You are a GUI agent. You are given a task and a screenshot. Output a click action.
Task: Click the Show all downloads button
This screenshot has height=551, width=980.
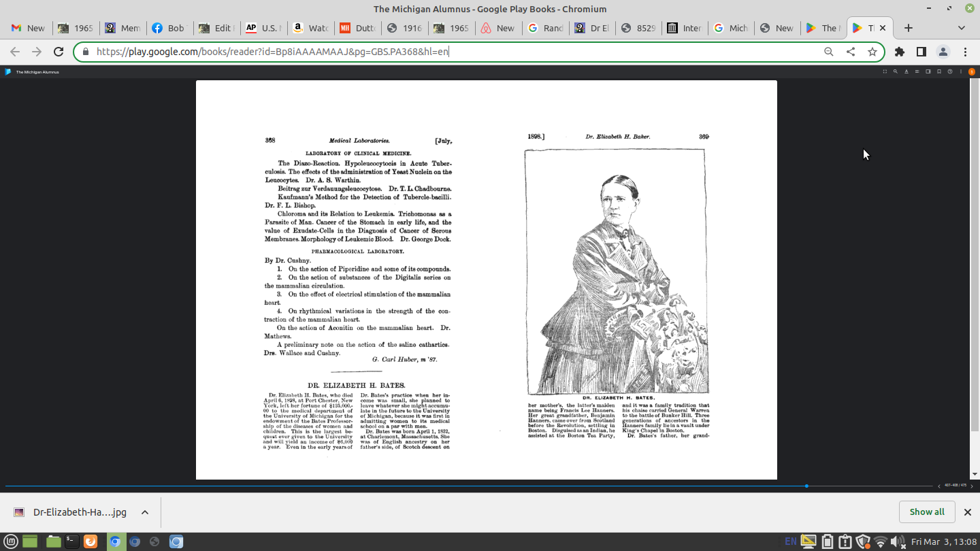coord(927,512)
